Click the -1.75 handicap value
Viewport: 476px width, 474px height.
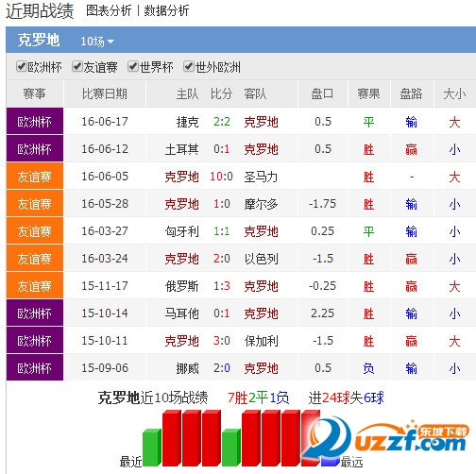coord(322,204)
